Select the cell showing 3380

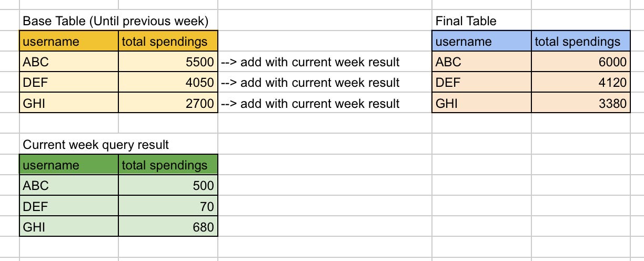(x=580, y=103)
